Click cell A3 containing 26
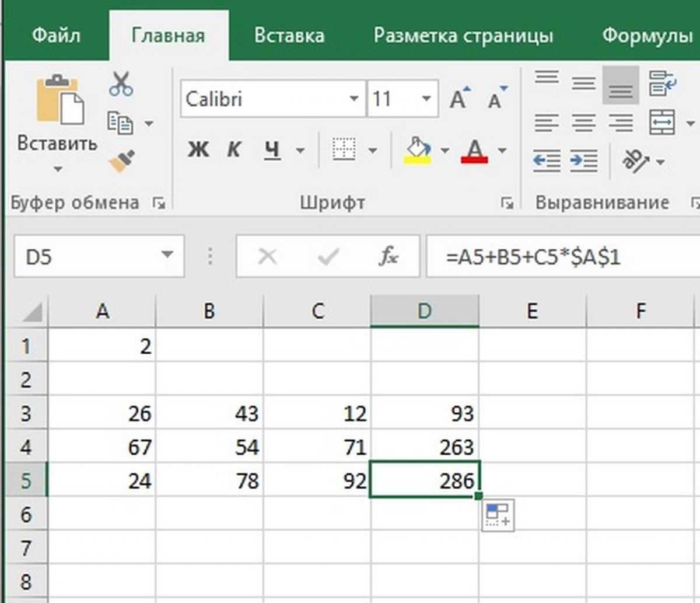 pyautogui.click(x=102, y=414)
